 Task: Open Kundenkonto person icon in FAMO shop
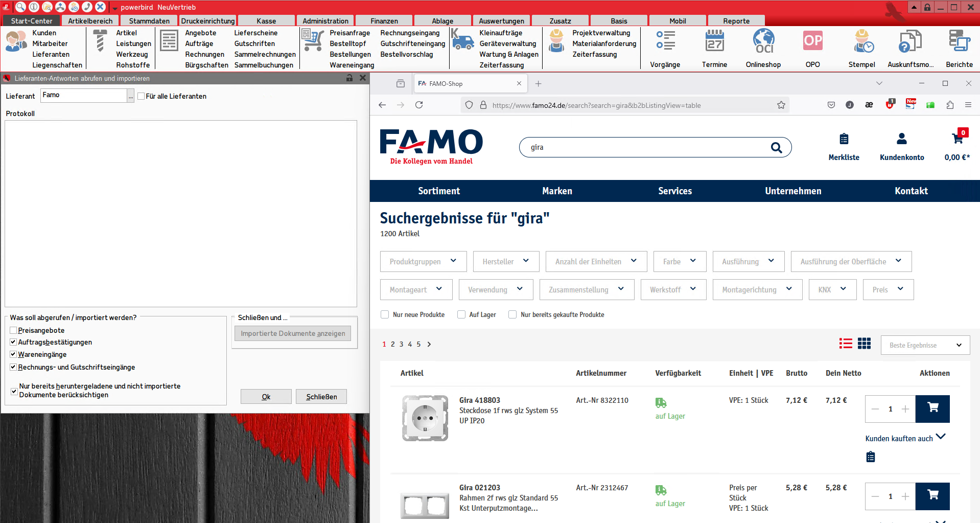pos(902,139)
